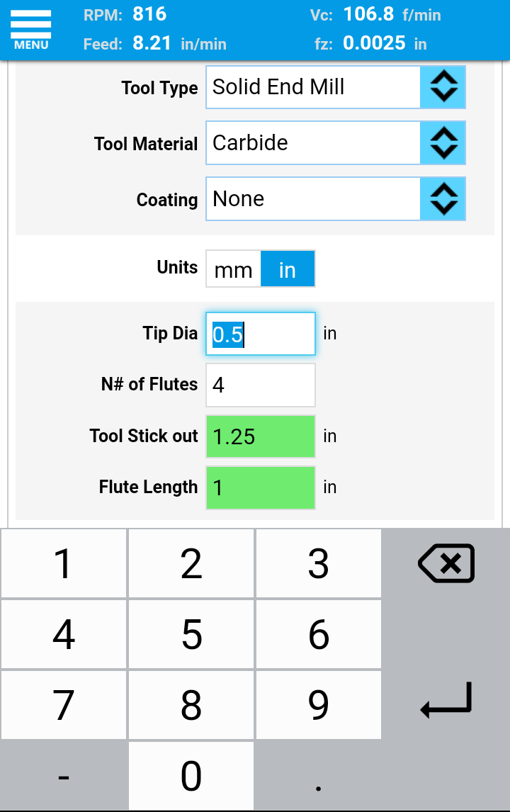The width and height of the screenshot is (510, 812).
Task: Switch units to mm
Action: (x=233, y=269)
